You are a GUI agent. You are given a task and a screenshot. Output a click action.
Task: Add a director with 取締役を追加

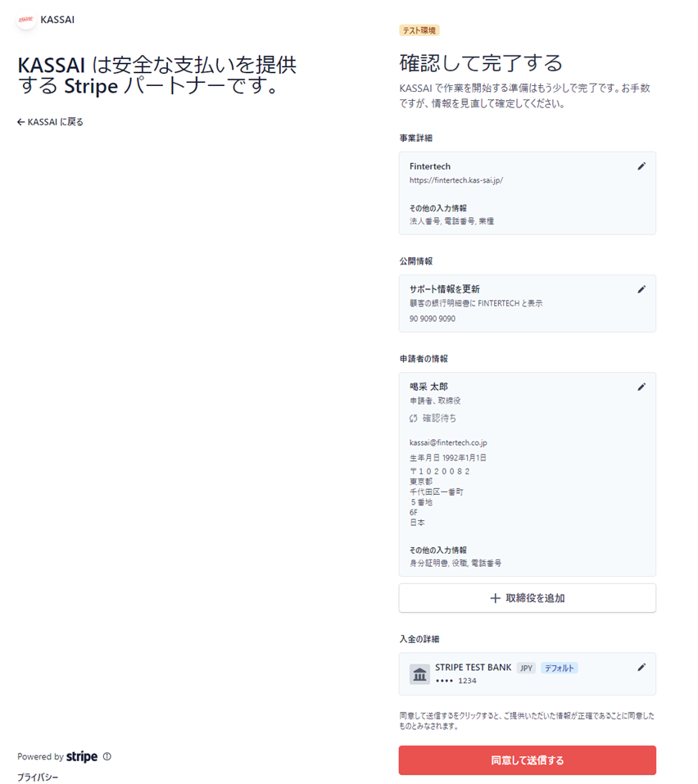coord(527,599)
